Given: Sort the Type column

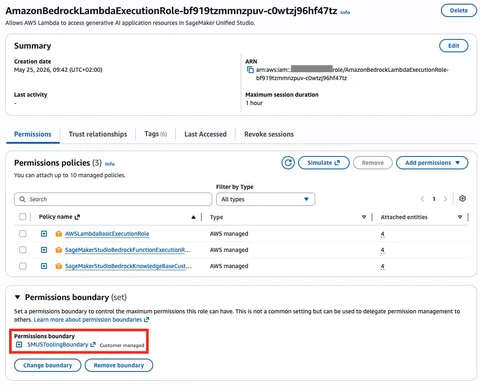Looking at the screenshot, I should [x=364, y=217].
